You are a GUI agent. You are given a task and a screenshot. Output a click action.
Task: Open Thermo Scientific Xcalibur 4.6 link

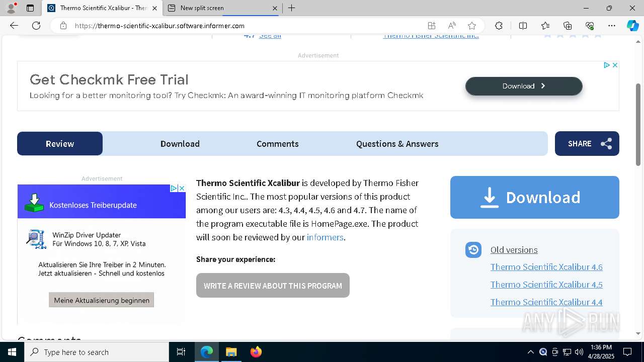click(x=546, y=267)
